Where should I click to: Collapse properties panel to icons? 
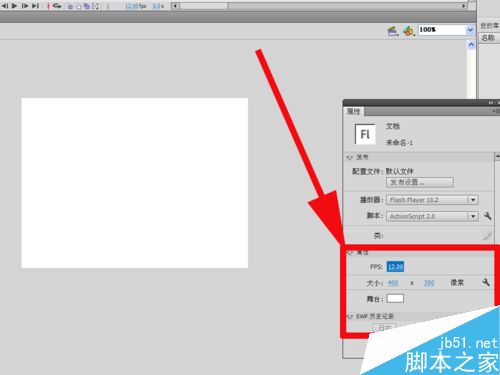click(491, 103)
